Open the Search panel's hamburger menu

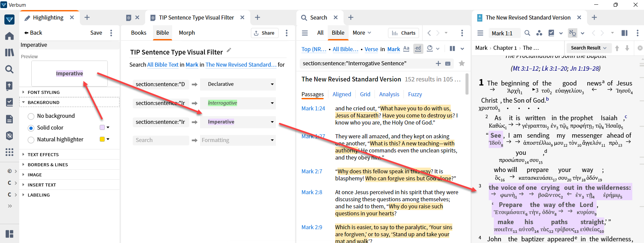[305, 33]
